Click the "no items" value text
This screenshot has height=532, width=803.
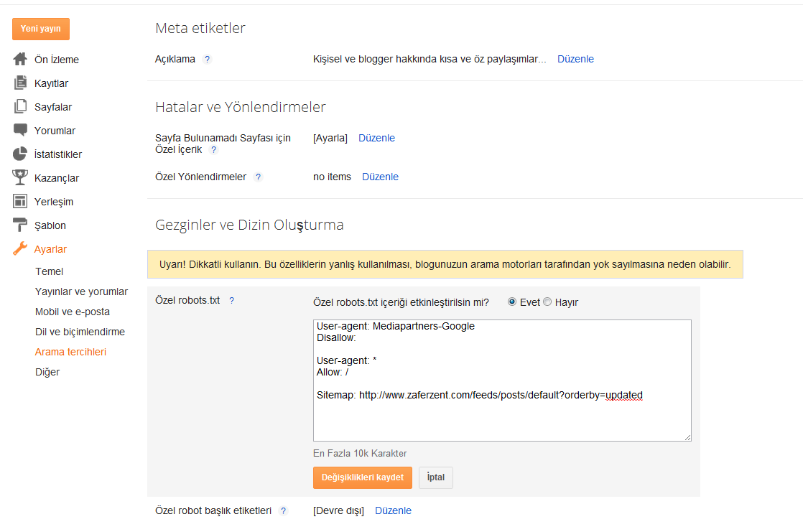[x=333, y=177]
